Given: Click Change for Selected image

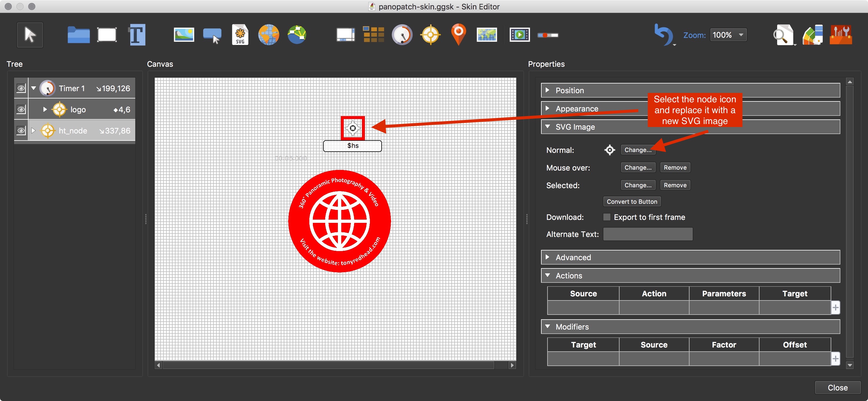Looking at the screenshot, I should pyautogui.click(x=638, y=185).
